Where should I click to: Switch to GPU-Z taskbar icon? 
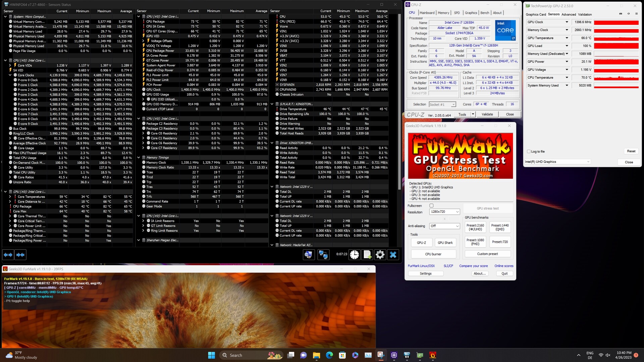tap(420, 355)
